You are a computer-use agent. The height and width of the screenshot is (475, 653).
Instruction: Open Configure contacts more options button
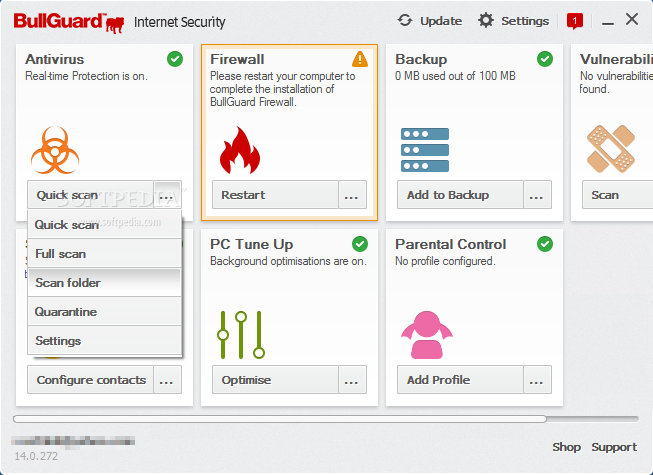tap(167, 380)
